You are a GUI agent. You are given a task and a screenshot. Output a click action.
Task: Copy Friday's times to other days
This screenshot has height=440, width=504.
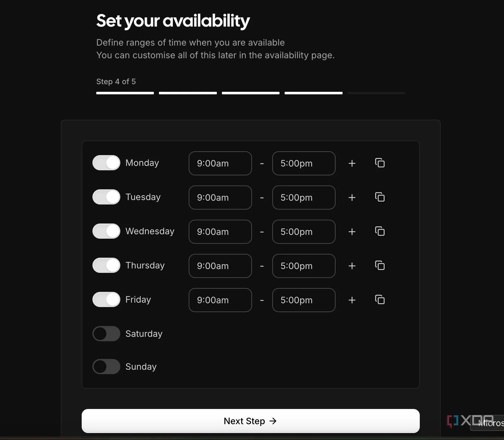[x=380, y=299]
